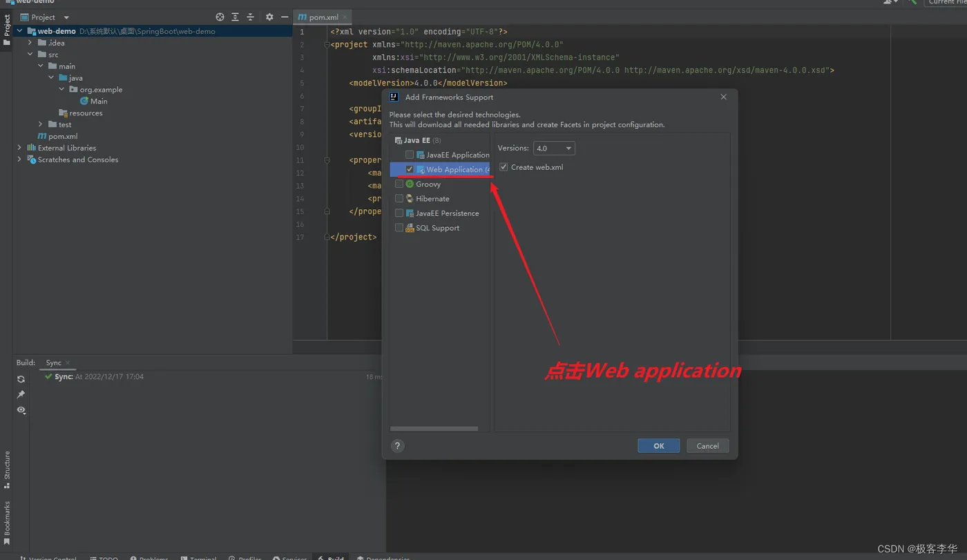Enable the JavaEE Persistence checkbox
Viewport: 967px width, 560px height.
click(399, 213)
